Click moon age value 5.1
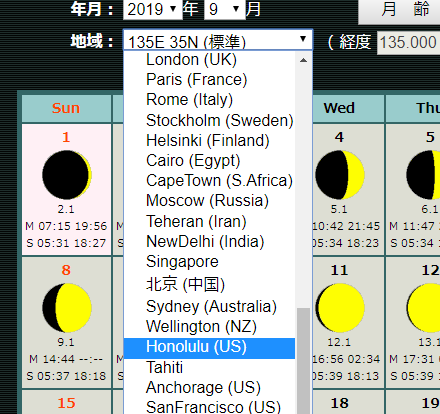 click(339, 209)
